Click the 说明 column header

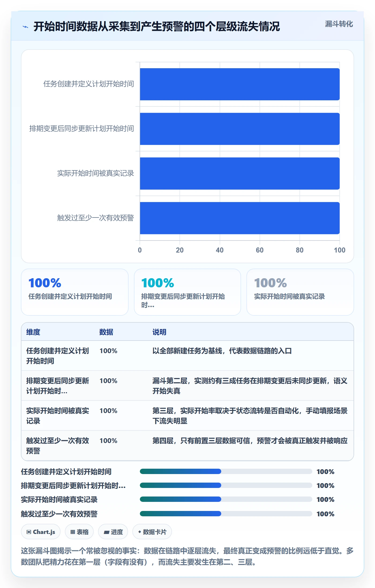coord(159,332)
